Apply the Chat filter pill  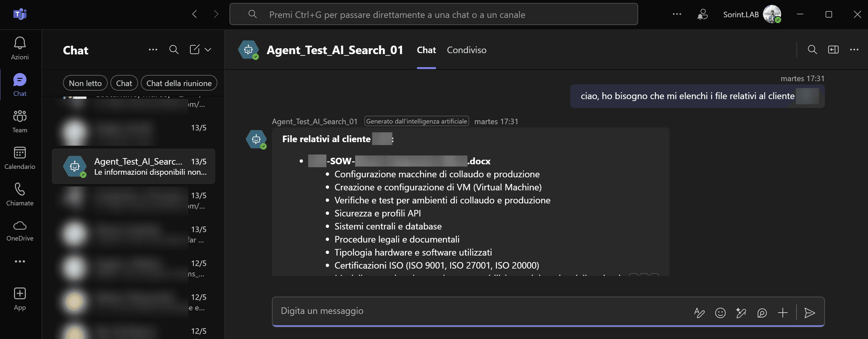pyautogui.click(x=124, y=83)
